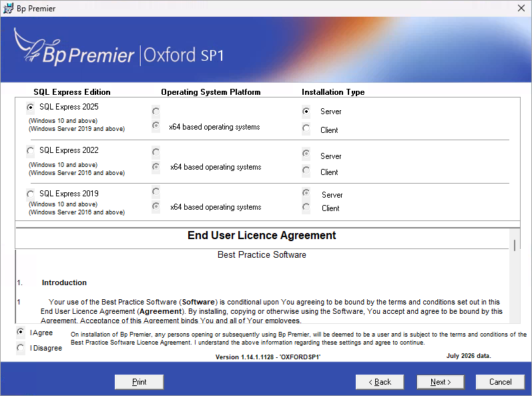Choose Client install type for SQL Express 2022
The height and width of the screenshot is (396, 532).
pyautogui.click(x=306, y=170)
